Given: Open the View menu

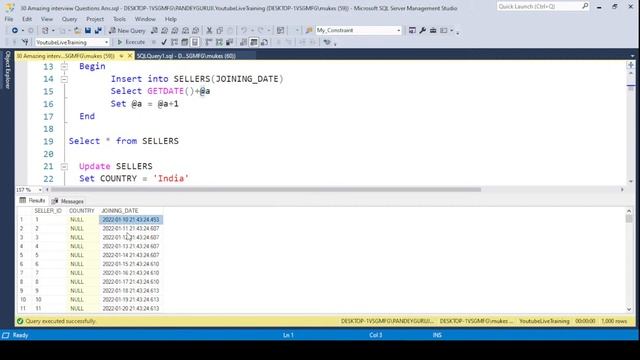Looking at the screenshot, I should pos(47,19).
